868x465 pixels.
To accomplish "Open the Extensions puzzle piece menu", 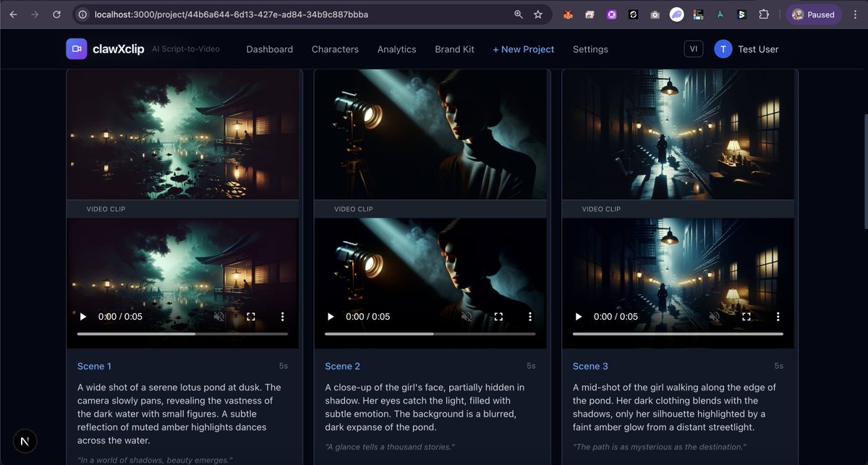I will [764, 14].
